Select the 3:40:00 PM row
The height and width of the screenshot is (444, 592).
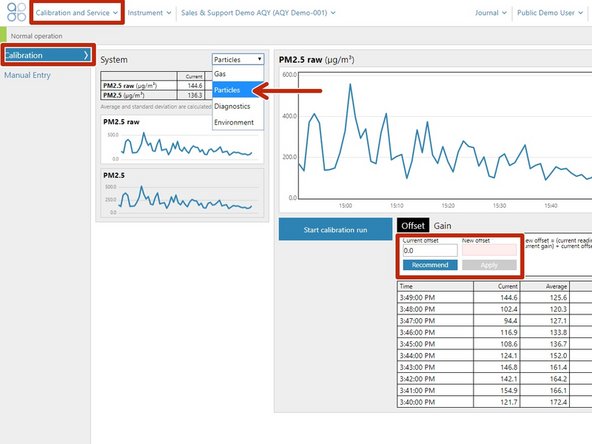(x=495, y=402)
